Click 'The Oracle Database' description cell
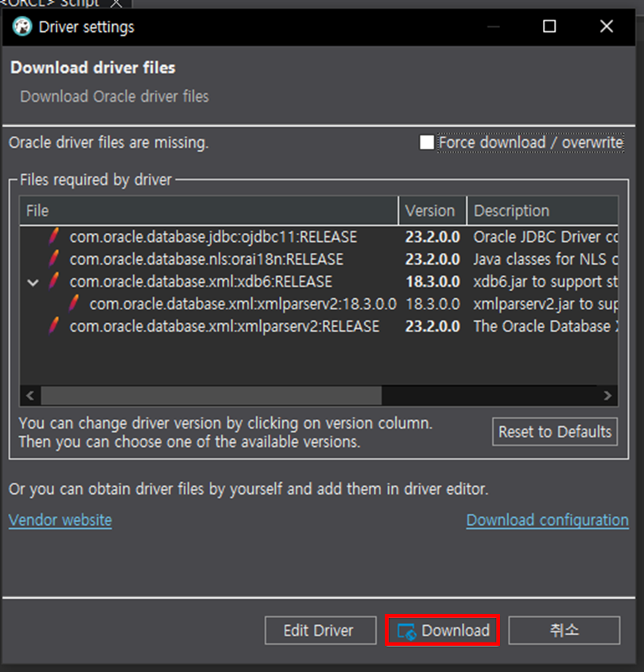 (545, 326)
